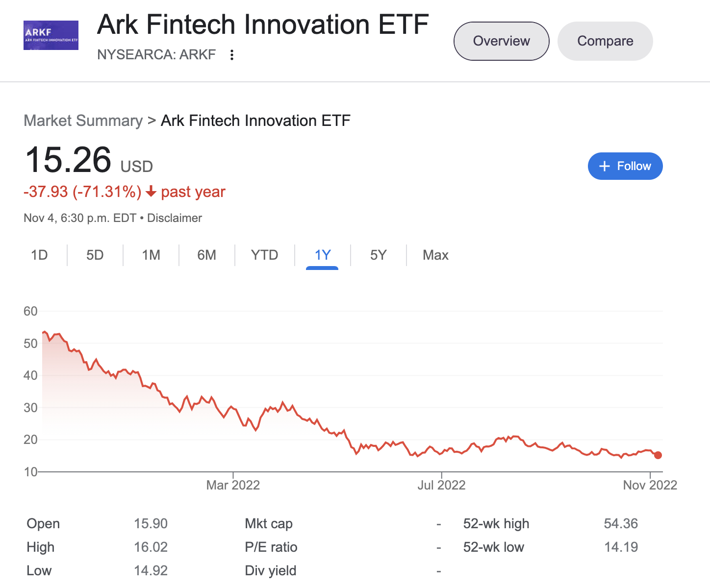The height and width of the screenshot is (588, 710).
Task: Open the three-dot more options menu
Action: point(232,55)
